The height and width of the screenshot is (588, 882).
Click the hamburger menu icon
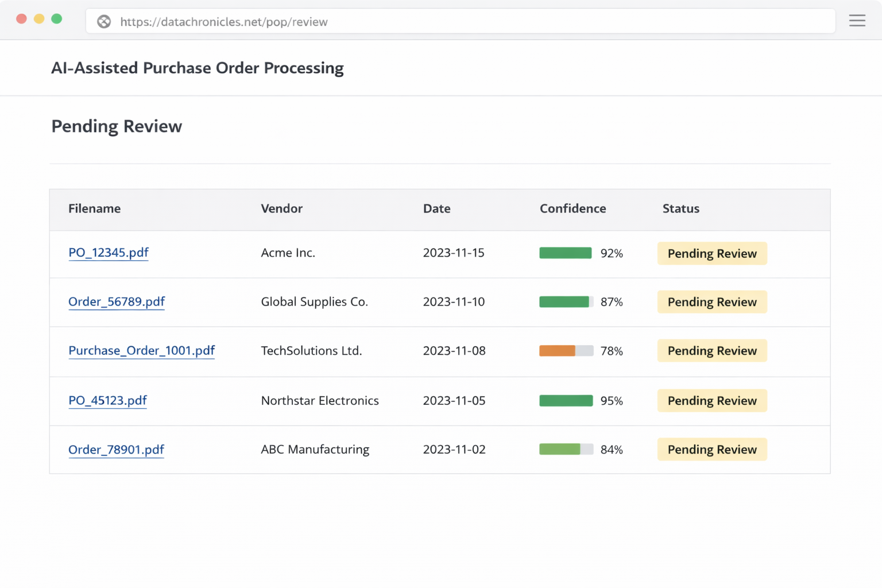[857, 21]
